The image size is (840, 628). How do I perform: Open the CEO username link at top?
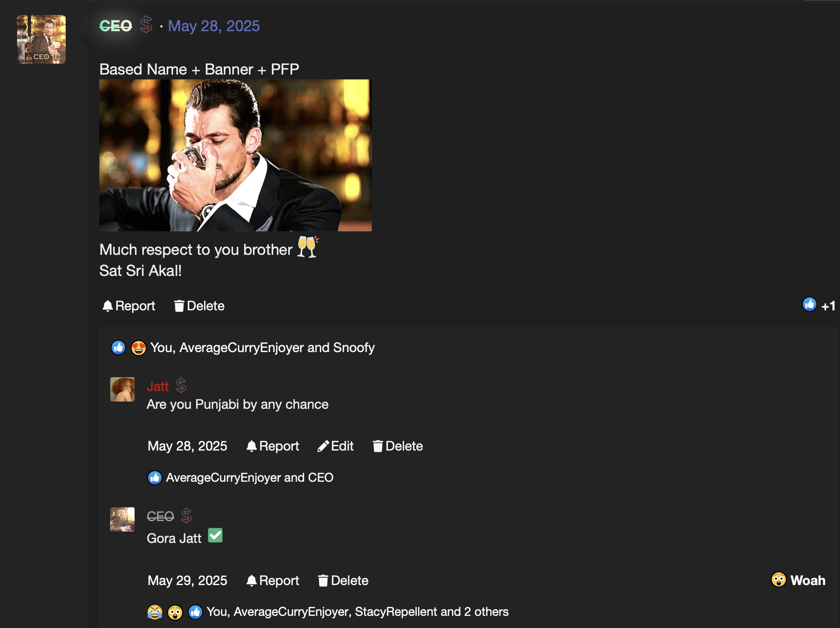[x=116, y=26]
